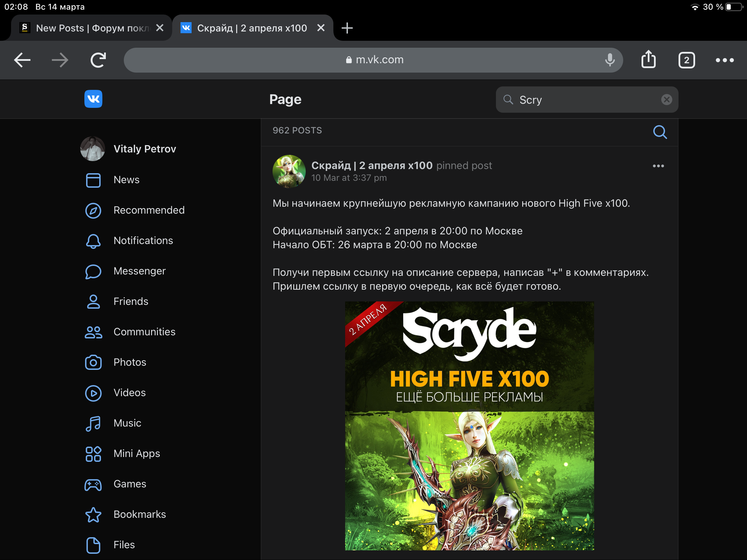747x560 pixels.
Task: Open Bookmarks in the sidebar
Action: point(139,514)
